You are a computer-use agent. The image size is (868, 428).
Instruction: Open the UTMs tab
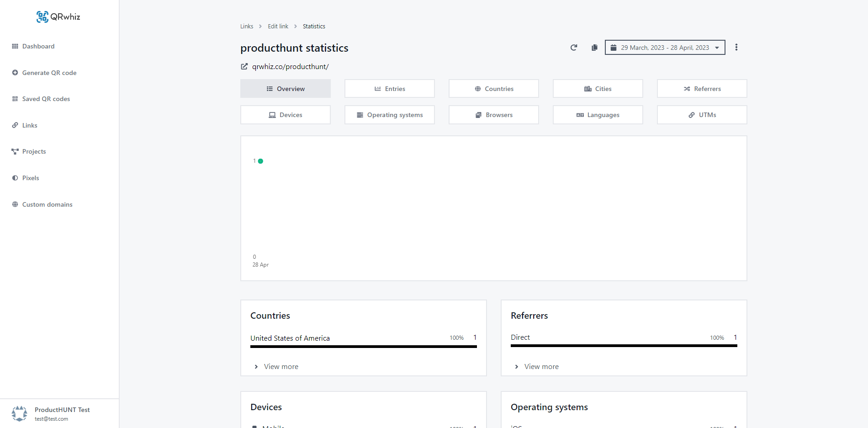(x=702, y=115)
